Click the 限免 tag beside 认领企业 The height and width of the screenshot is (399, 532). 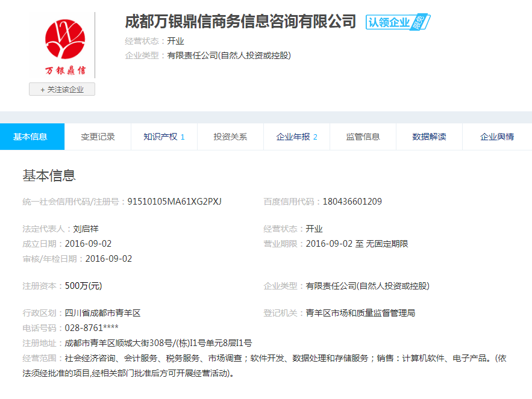[x=421, y=23]
